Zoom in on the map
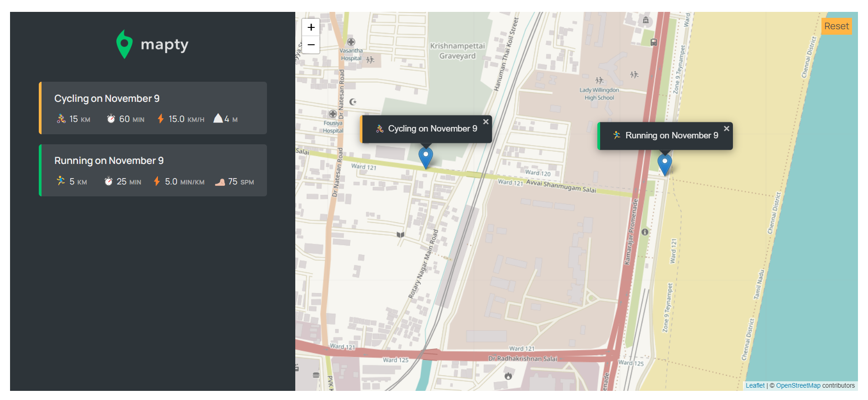868x400 pixels. point(311,27)
